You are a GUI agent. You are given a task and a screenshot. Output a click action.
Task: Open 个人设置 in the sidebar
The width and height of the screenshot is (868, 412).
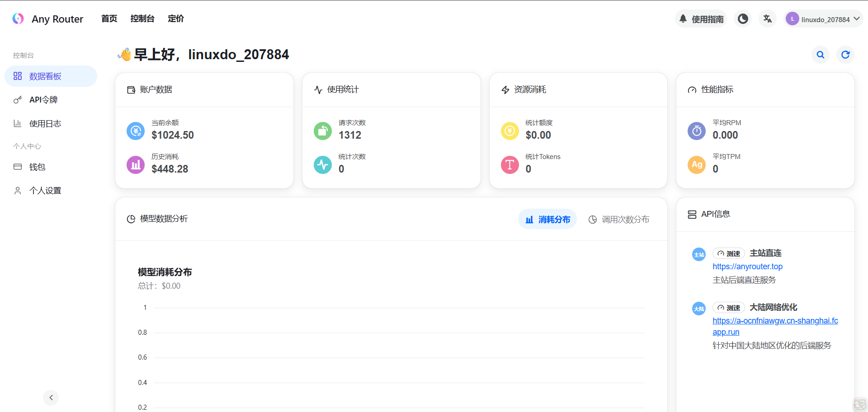[51, 191]
